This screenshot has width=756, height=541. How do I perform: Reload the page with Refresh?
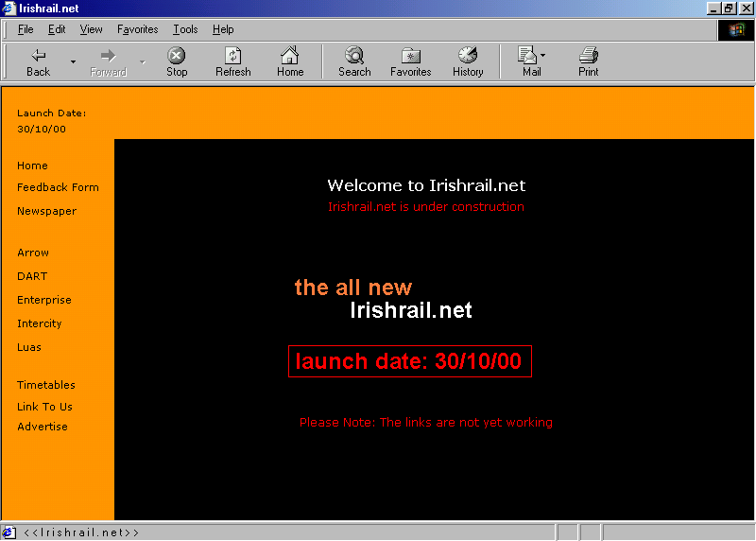tap(232, 61)
